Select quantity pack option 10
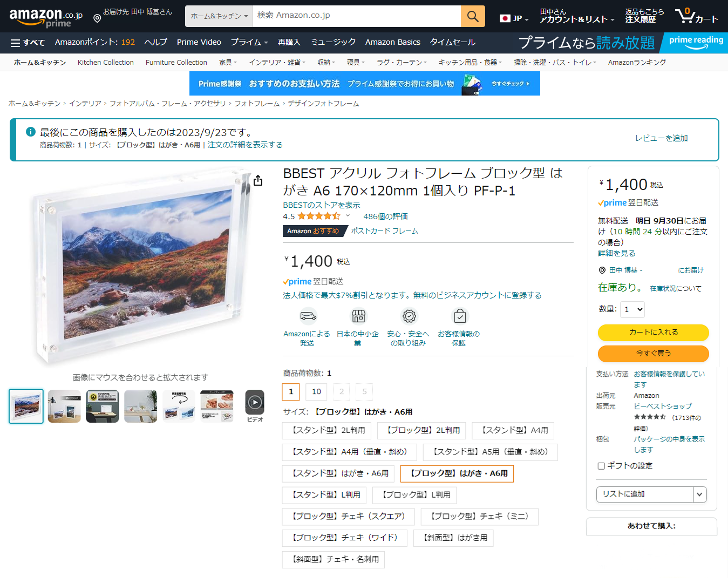 [x=316, y=391]
